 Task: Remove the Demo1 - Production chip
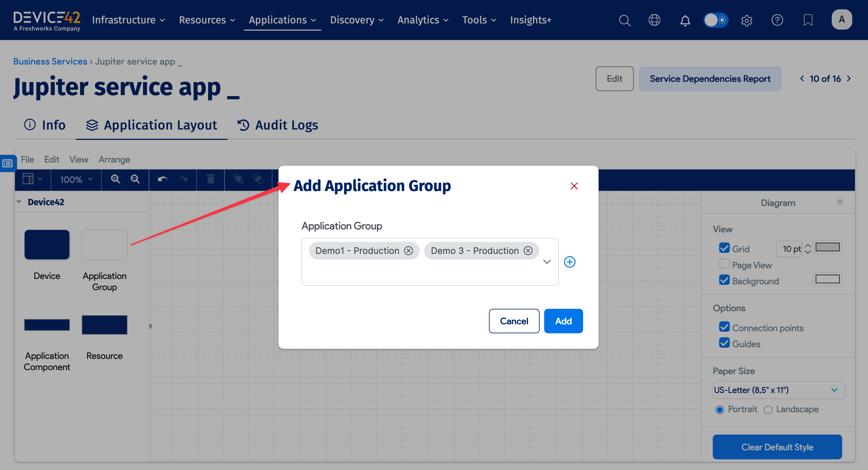pos(409,250)
